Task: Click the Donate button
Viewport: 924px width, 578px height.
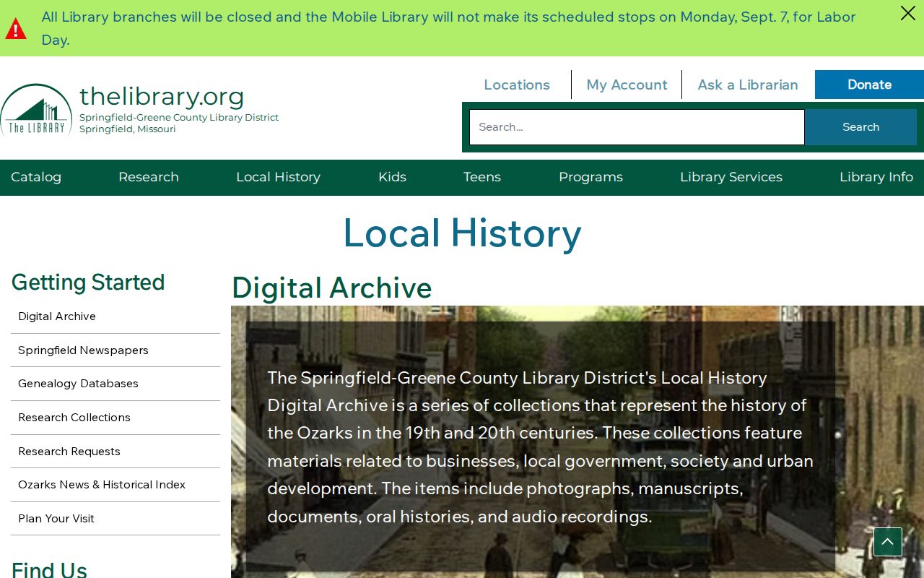Action: [869, 85]
